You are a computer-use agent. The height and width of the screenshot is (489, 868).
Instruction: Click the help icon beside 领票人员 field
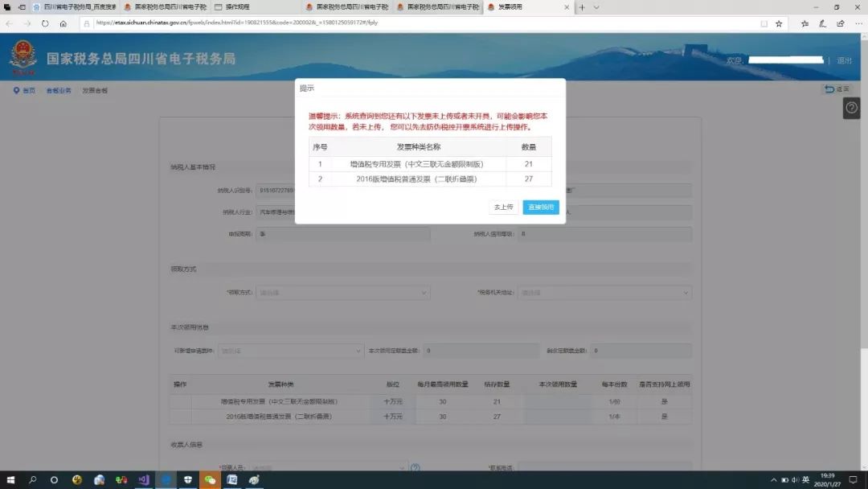(416, 467)
